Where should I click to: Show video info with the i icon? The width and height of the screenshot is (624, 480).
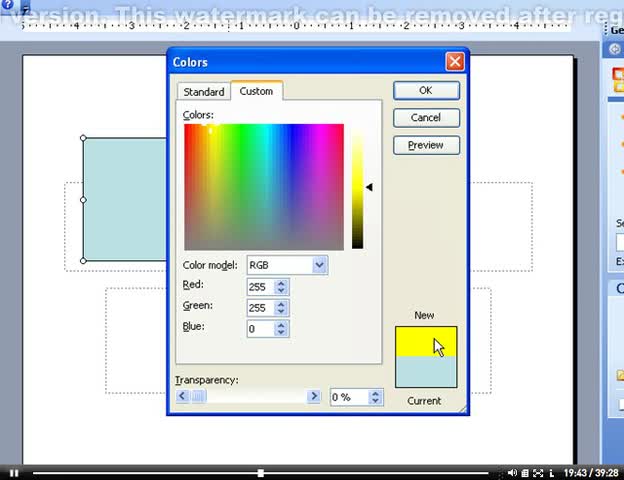coord(552,473)
